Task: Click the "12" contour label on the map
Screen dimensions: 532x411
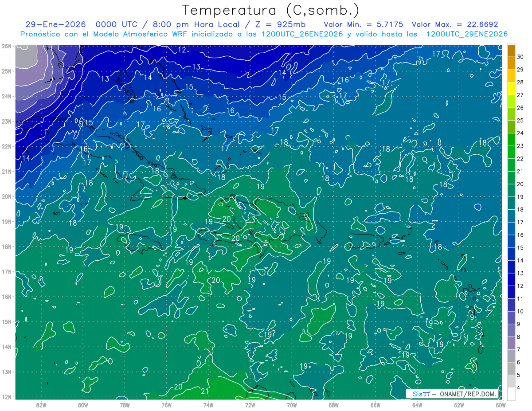Action: point(182,50)
